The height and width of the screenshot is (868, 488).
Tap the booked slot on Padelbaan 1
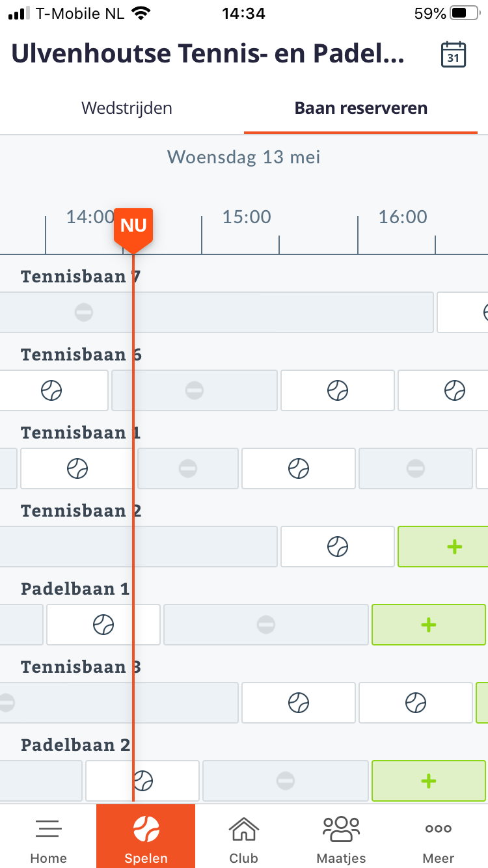[x=103, y=625]
